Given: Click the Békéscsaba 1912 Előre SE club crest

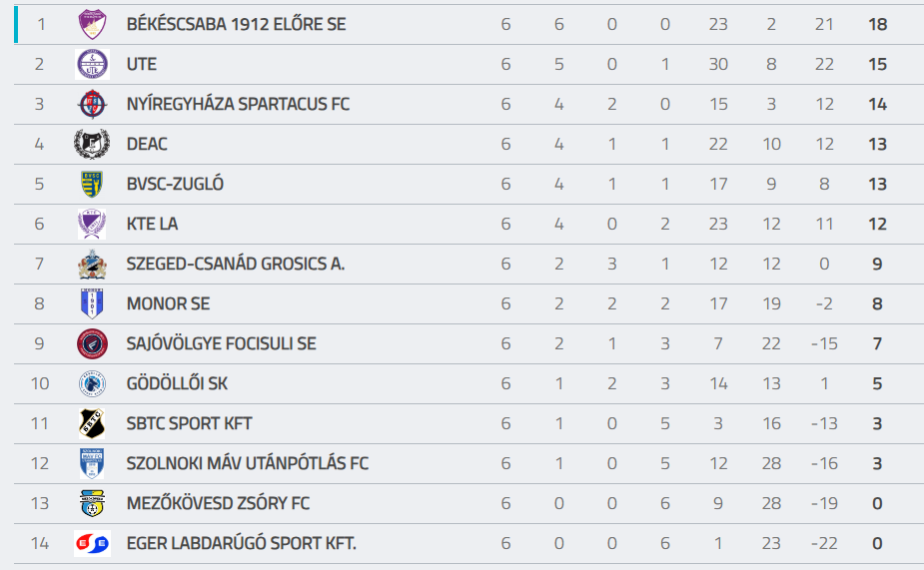Looking at the screenshot, I should point(92,24).
